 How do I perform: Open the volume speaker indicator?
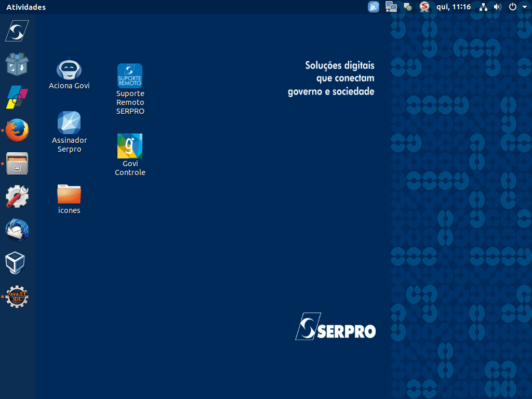click(498, 7)
